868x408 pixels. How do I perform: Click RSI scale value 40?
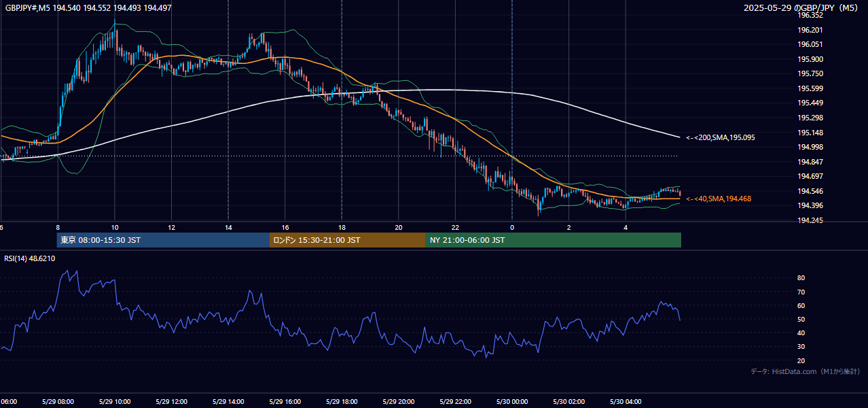pyautogui.click(x=801, y=333)
